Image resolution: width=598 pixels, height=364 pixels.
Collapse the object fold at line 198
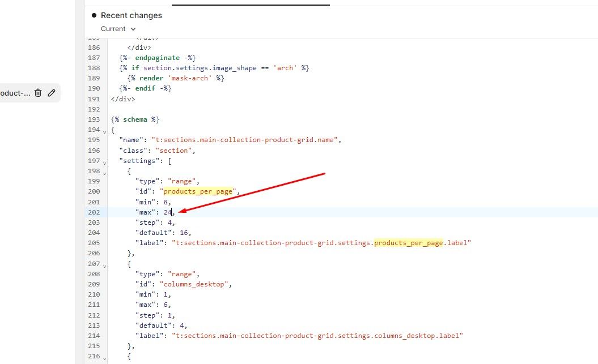click(104, 173)
